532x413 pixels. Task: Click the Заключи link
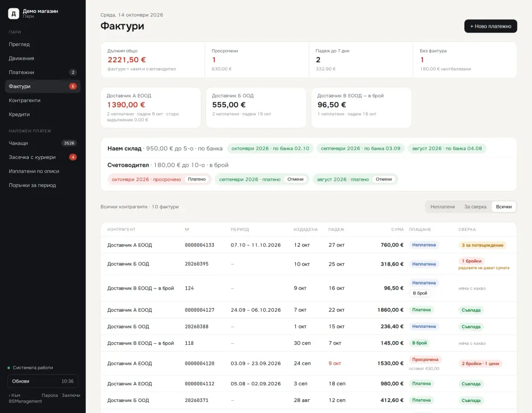[x=71, y=395]
